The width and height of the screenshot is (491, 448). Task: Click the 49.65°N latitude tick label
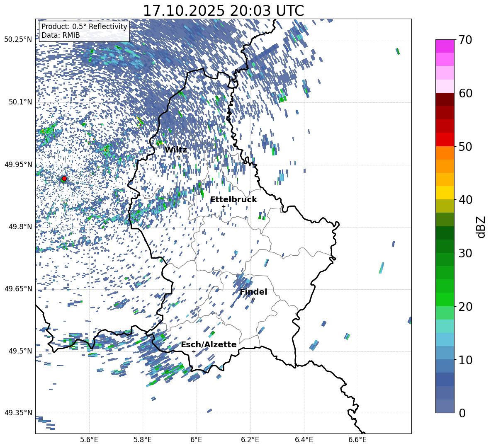[x=18, y=289]
